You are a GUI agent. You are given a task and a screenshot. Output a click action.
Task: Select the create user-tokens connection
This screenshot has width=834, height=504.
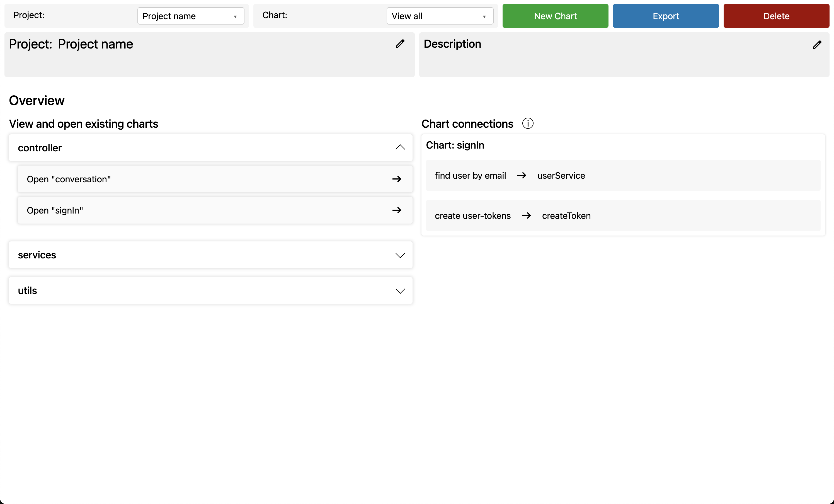(623, 215)
